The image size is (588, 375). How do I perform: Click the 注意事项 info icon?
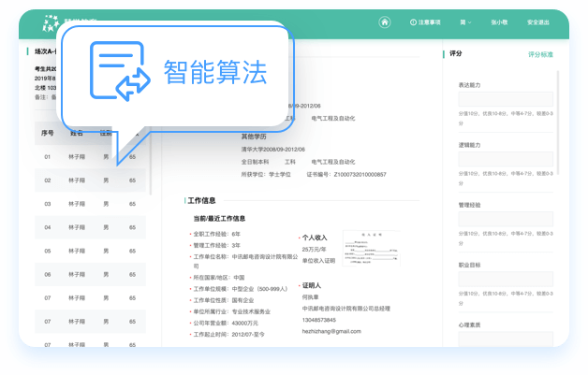[413, 22]
